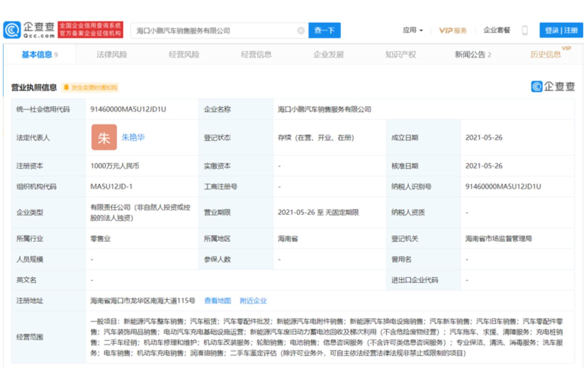The height and width of the screenshot is (381, 588).
Task: Click 1000万元人民币 registered capital value
Action: (115, 166)
